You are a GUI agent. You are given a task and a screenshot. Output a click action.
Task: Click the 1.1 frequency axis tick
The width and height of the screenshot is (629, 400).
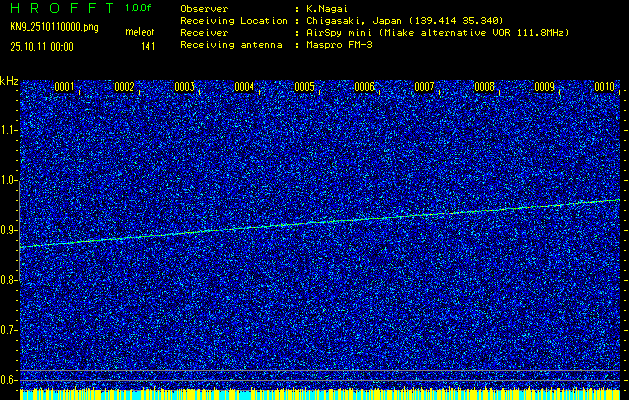click(9, 130)
